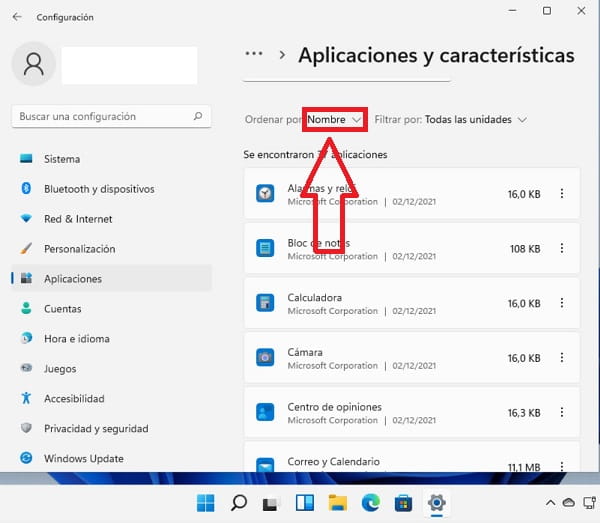Image resolution: width=600 pixels, height=523 pixels.
Task: Launch Microsoft Edge from taskbar
Action: coord(371,503)
